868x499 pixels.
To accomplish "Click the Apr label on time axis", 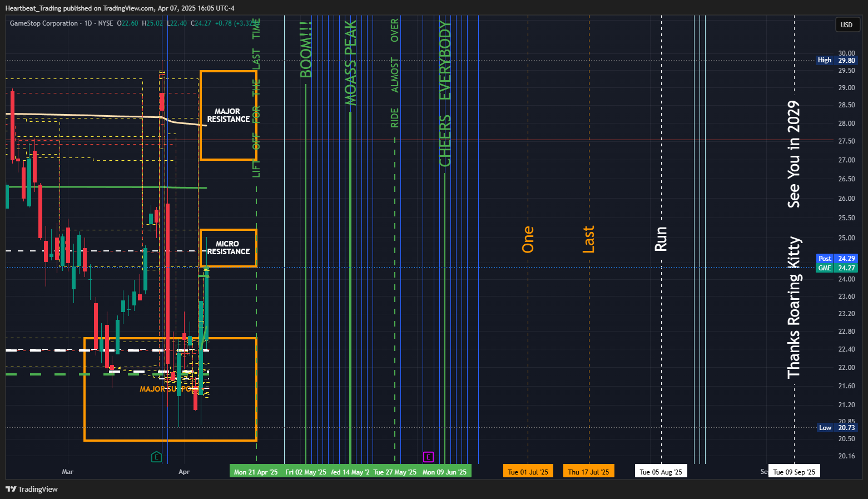I will pyautogui.click(x=184, y=472).
